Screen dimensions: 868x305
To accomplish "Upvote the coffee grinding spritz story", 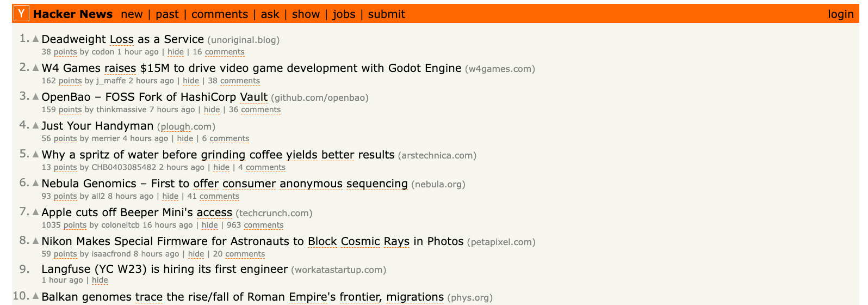I will point(35,154).
